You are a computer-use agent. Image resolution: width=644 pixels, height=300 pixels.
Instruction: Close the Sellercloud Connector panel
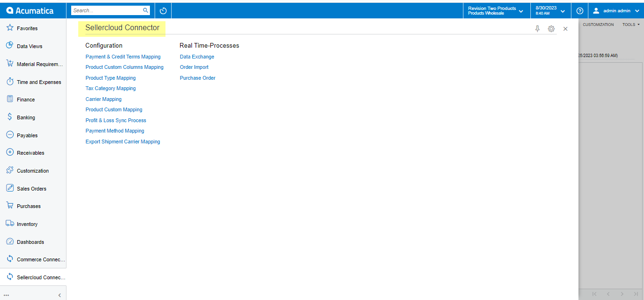click(565, 29)
